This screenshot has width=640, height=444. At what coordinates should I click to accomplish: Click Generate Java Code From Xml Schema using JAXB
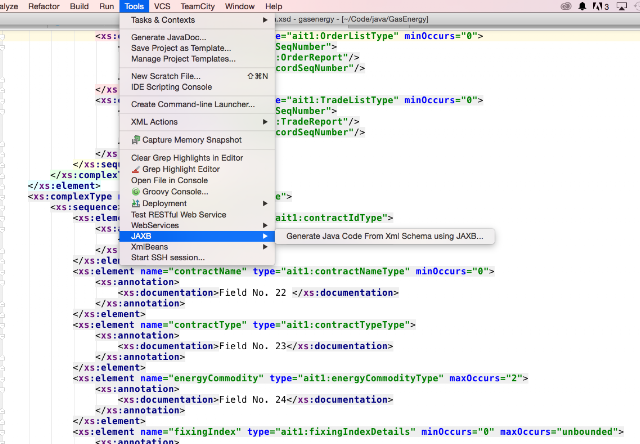pos(385,236)
